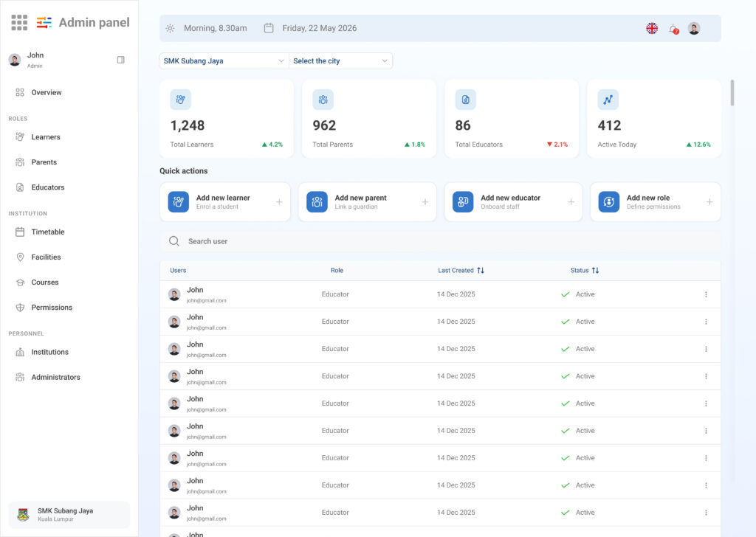The image size is (756, 537).
Task: Click the Add new learner button
Action: [225, 202]
